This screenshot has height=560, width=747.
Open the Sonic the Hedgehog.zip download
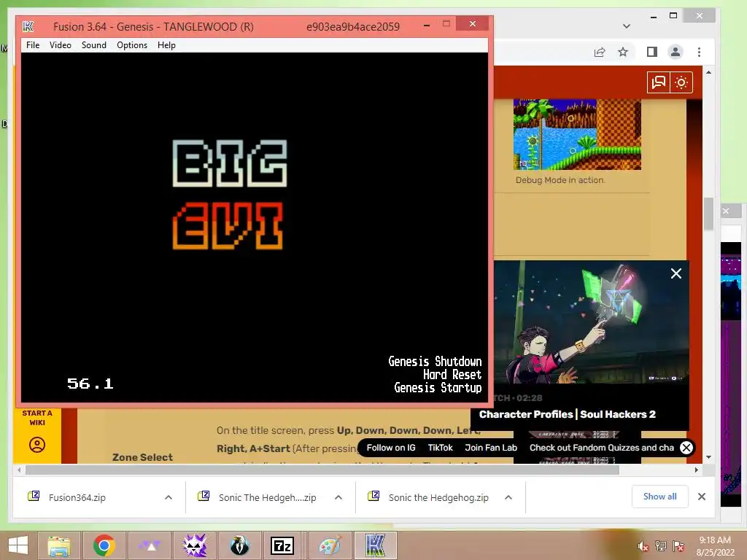(x=438, y=497)
